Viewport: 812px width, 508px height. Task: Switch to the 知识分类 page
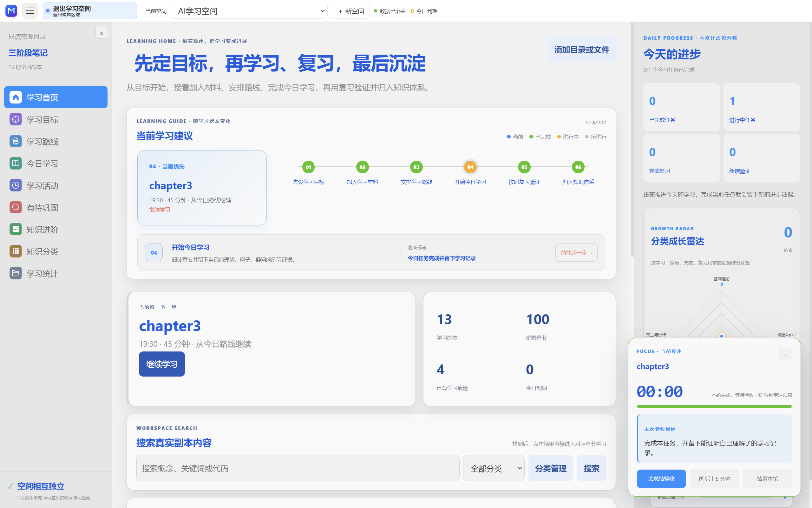click(56, 251)
